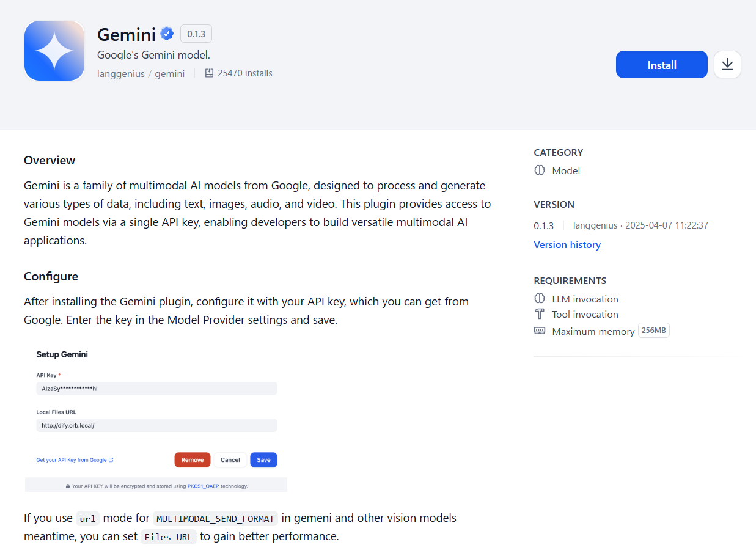Click Get your API Key from Google
The image size is (756, 556).
[72, 459]
